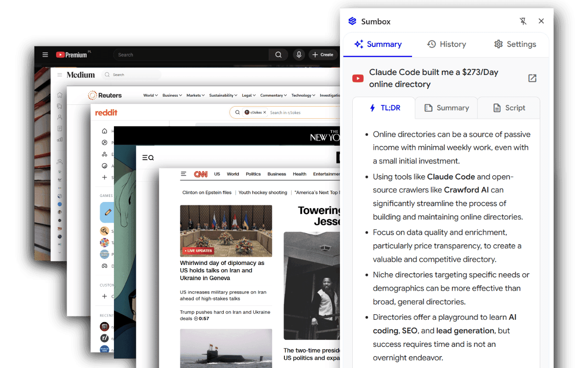Image resolution: width=588 pixels, height=368 pixels.
Task: Click plus icon under Reddit Custom Feeds
Action: pos(104,296)
